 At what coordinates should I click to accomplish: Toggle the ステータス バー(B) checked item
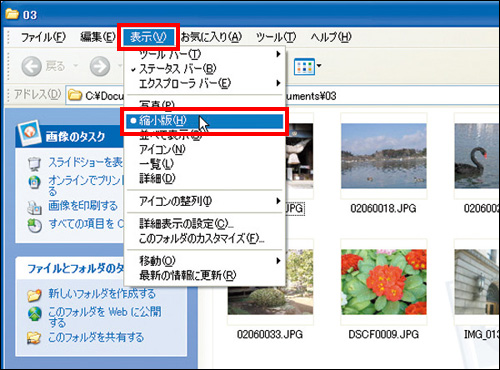[205, 69]
